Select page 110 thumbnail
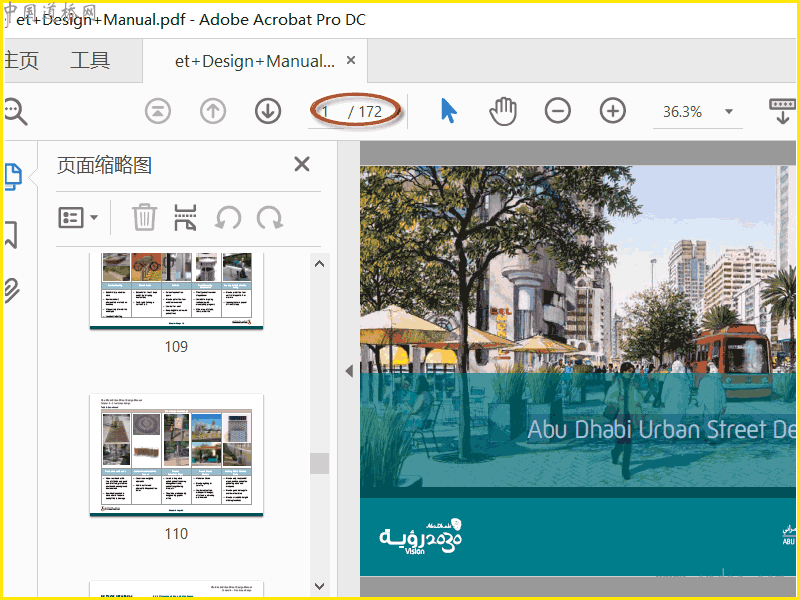This screenshot has height=600, width=800. click(x=176, y=455)
